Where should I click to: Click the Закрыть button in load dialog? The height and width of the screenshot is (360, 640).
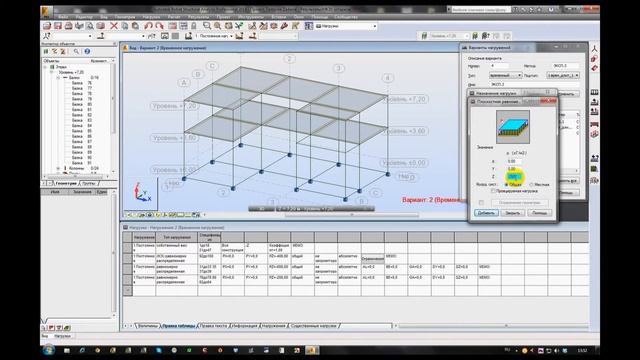click(x=513, y=213)
